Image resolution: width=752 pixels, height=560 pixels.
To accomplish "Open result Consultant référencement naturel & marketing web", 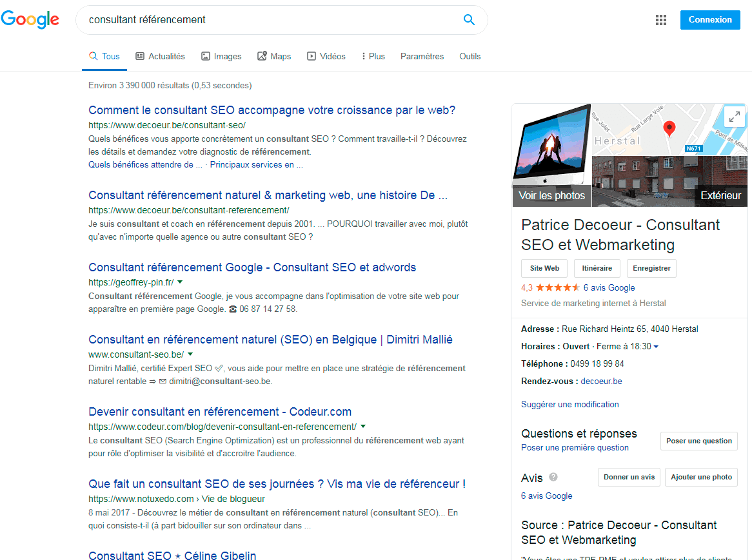I will point(268,195).
